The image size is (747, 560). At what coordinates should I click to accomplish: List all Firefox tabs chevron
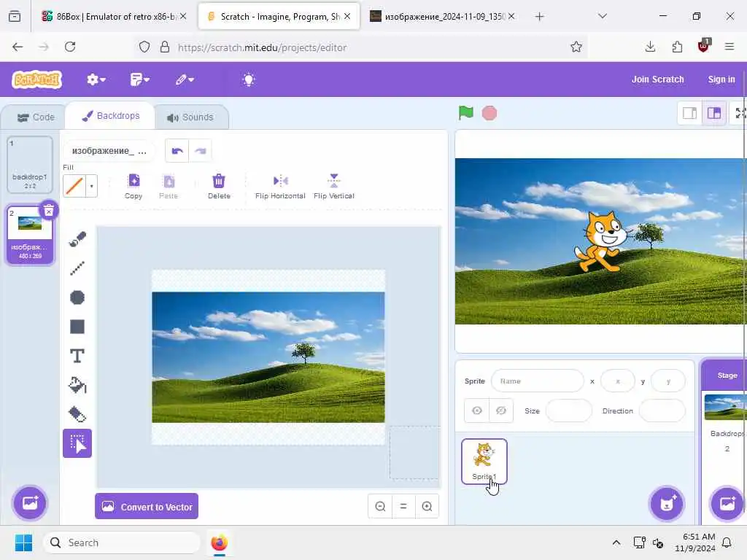[603, 16]
